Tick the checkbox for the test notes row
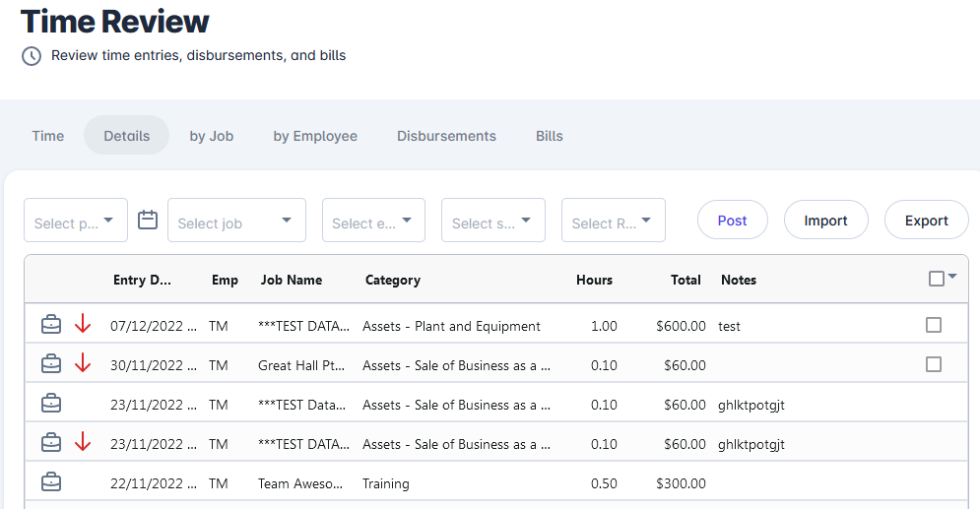The image size is (980, 509). (934, 325)
